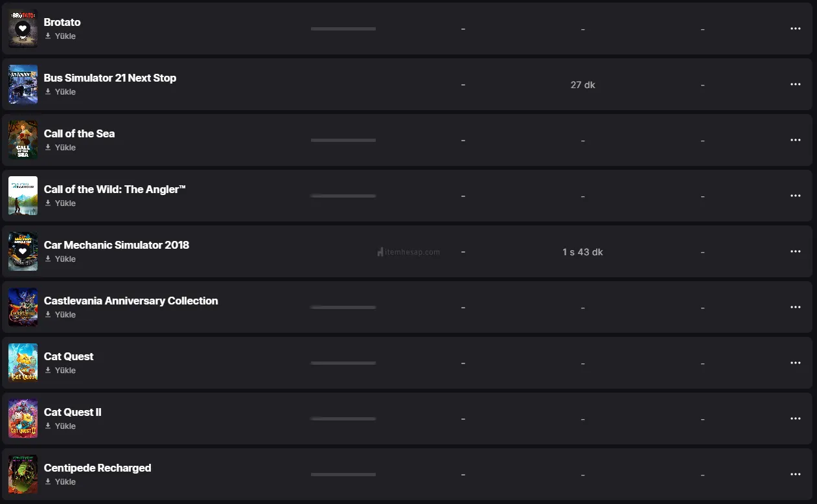
Task: Show the ellipsis menu for Car Mechanic Simulator 2018
Action: [x=796, y=251]
